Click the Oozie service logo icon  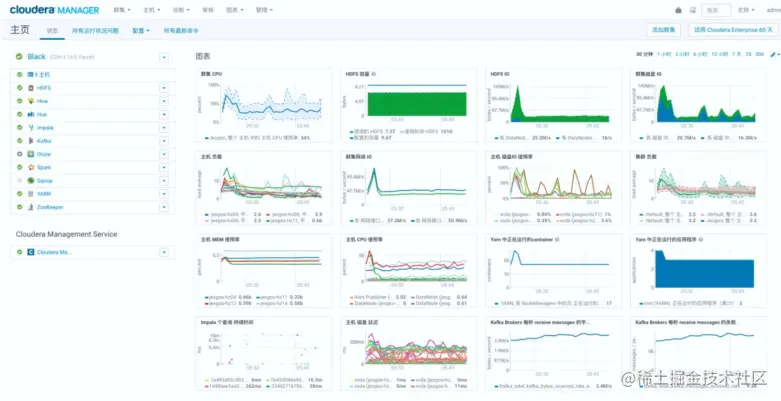point(31,154)
